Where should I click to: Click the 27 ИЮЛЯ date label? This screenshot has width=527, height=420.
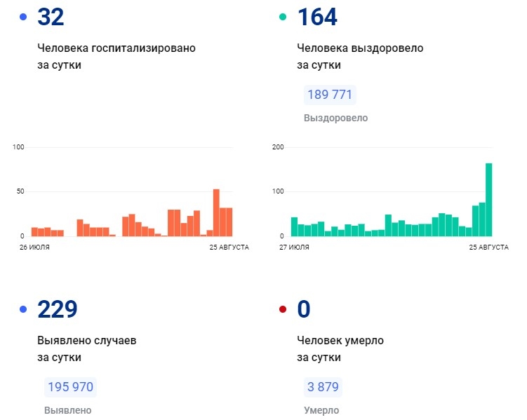[x=295, y=248]
